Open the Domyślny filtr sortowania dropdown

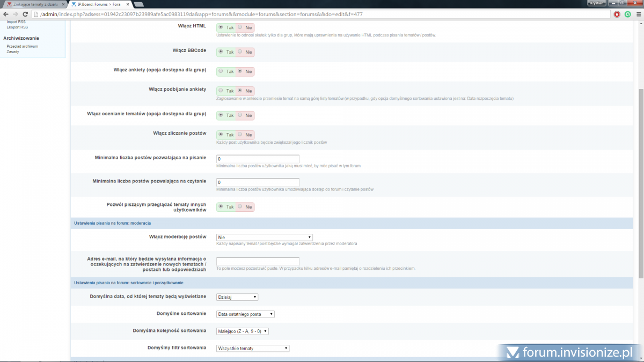coord(253,348)
